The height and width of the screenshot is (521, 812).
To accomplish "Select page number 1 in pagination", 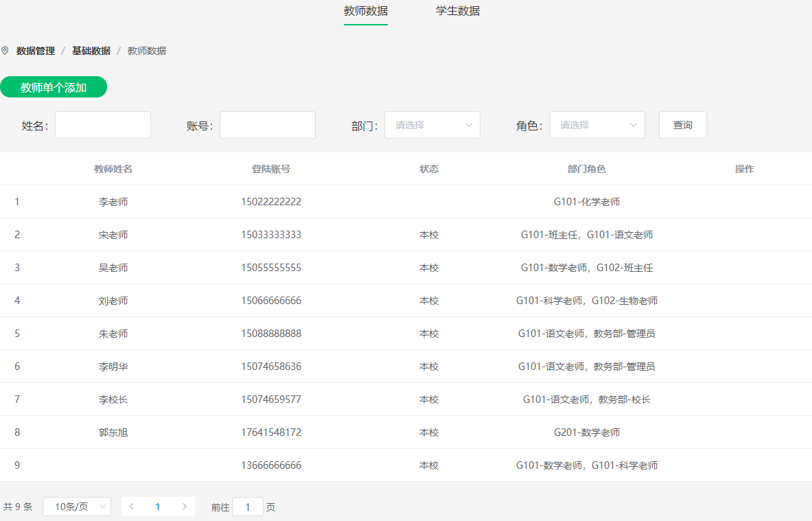I will tap(157, 505).
